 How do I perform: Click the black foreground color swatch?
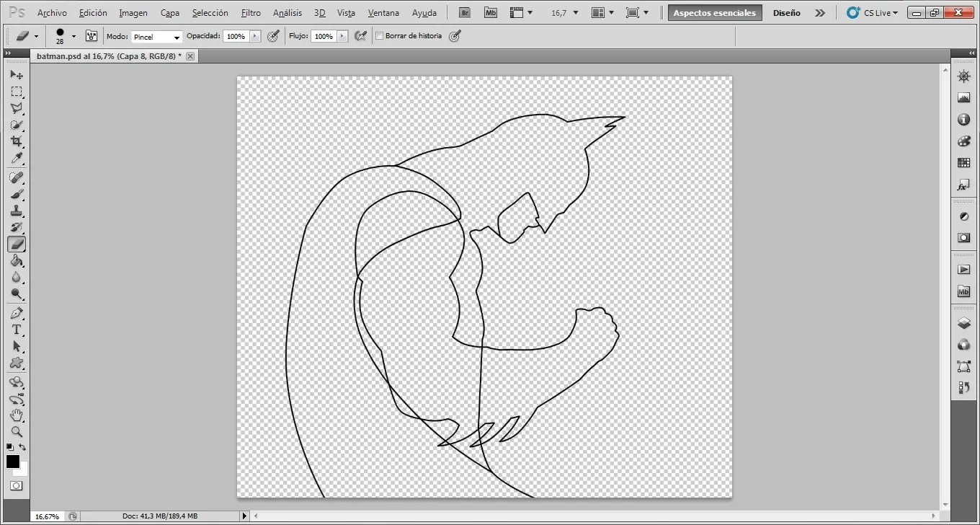click(x=13, y=462)
